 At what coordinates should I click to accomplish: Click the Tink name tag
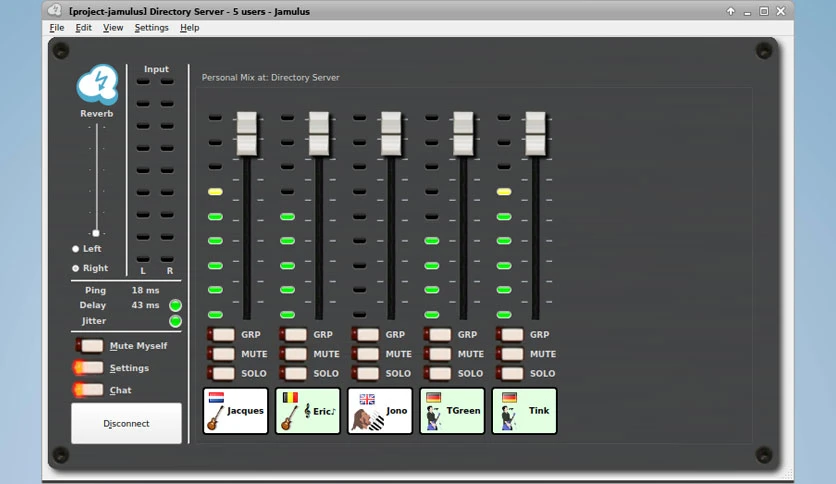(x=525, y=411)
